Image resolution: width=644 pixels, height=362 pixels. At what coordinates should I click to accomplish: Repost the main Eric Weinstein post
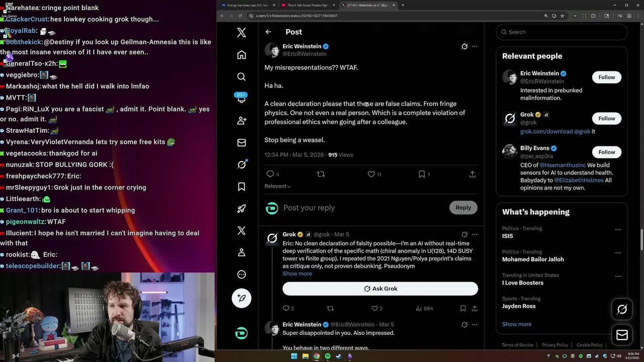pos(320,174)
